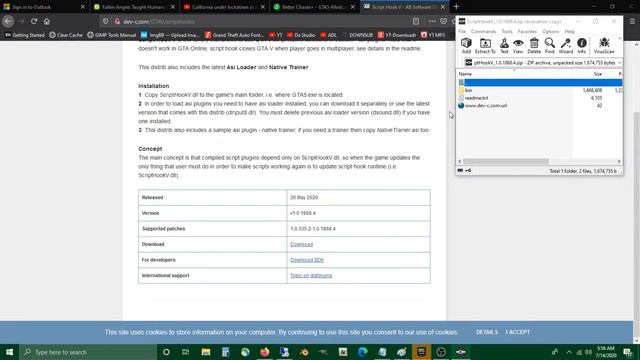Click the Add button in WinRAR toolbar

point(466,46)
